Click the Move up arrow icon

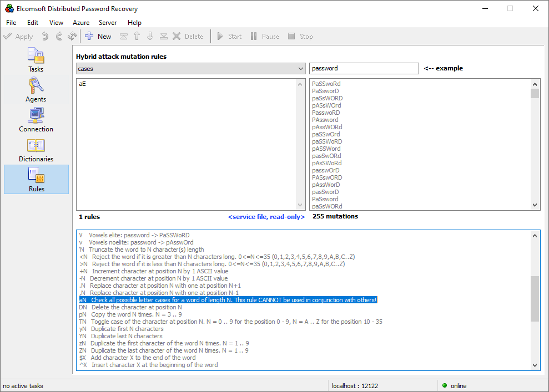tap(137, 36)
